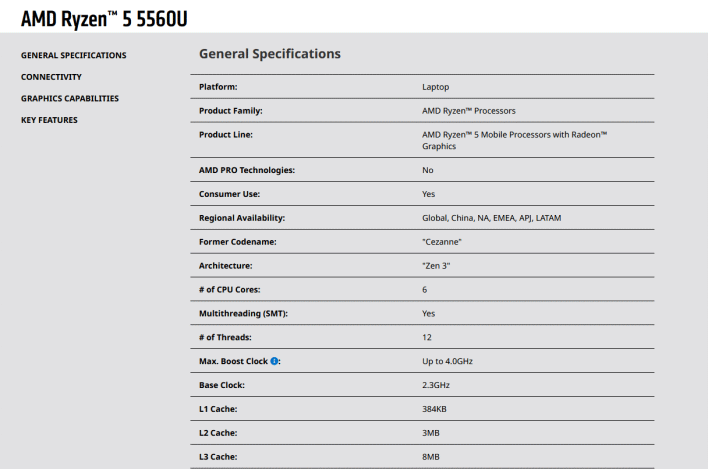Select the Up to 4.0GHz value
The width and height of the screenshot is (708, 469).
[x=447, y=361]
